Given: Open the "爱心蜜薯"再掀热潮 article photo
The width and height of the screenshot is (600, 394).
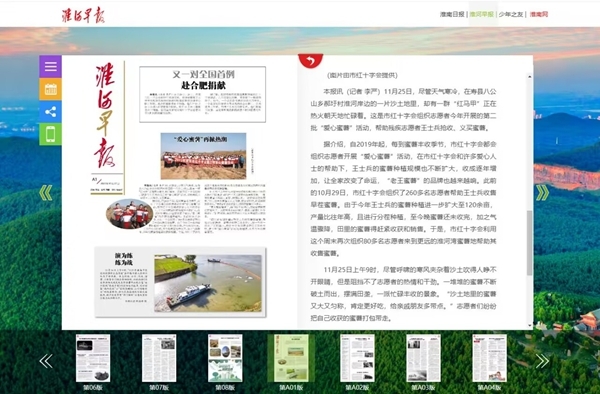Looking at the screenshot, I should [203, 156].
